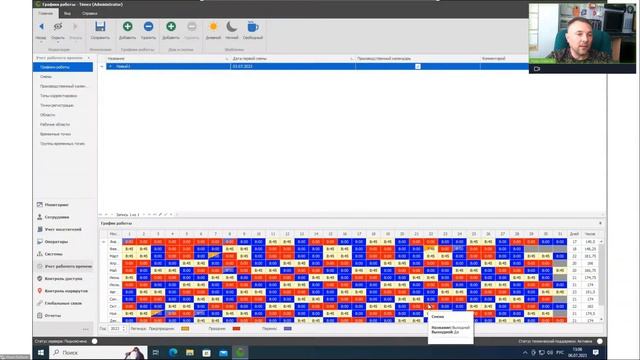The width and height of the screenshot is (640, 360).
Task: Click the Скрыть eye icon in the ribbon
Action: [x=58, y=27]
